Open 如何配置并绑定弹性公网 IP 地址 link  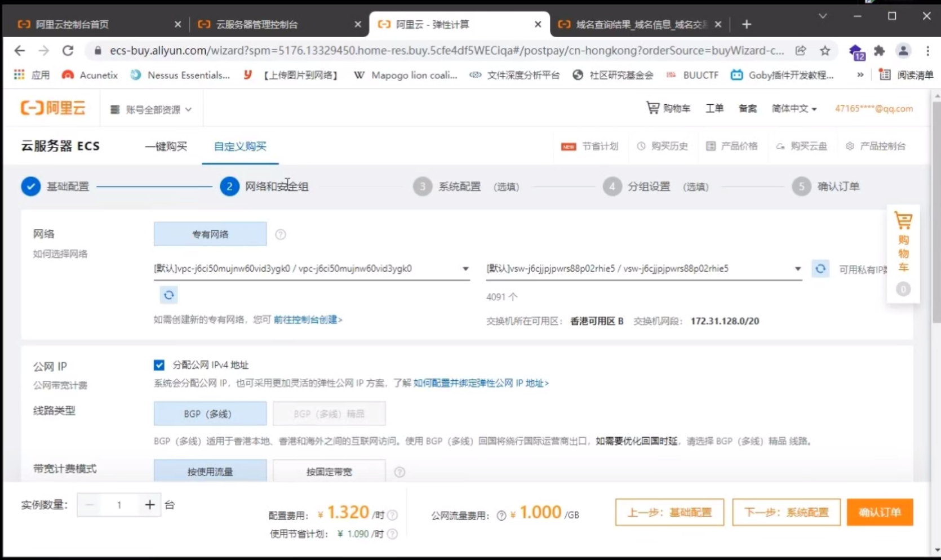tap(481, 383)
